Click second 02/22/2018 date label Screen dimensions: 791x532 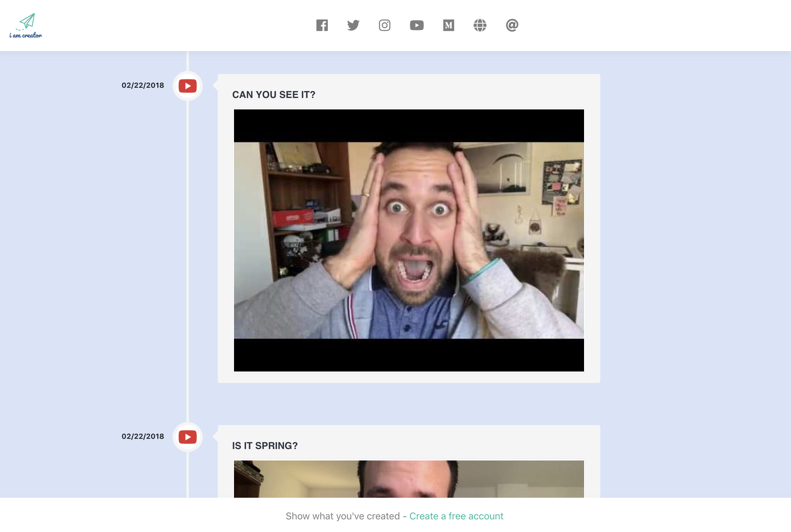(143, 436)
